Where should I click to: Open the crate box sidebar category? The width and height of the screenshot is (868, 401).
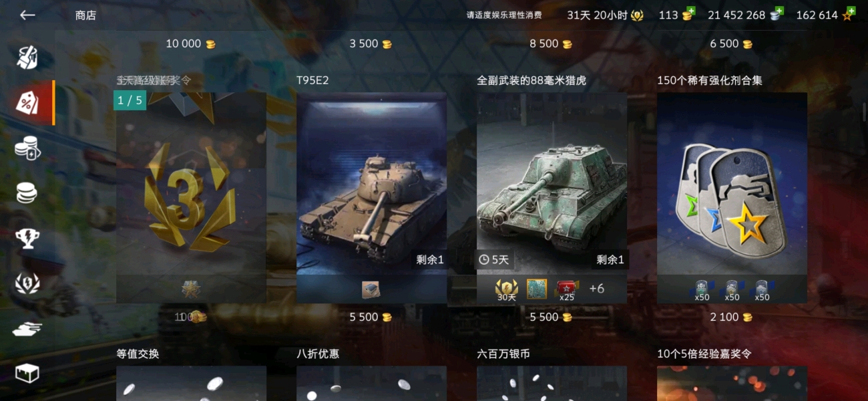[x=27, y=373]
